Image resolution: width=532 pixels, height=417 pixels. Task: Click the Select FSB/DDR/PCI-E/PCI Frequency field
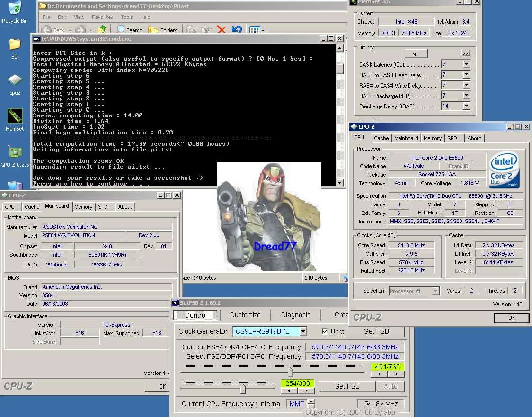(x=355, y=356)
